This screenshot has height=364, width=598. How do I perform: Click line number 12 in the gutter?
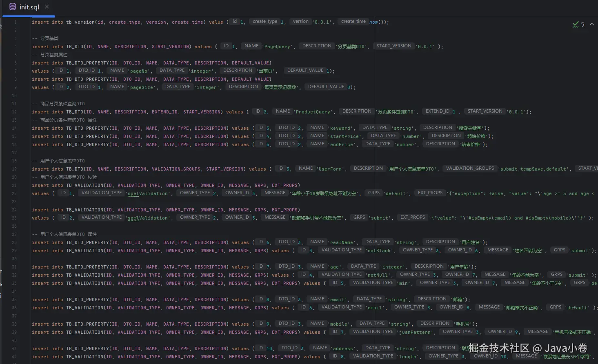pyautogui.click(x=14, y=112)
